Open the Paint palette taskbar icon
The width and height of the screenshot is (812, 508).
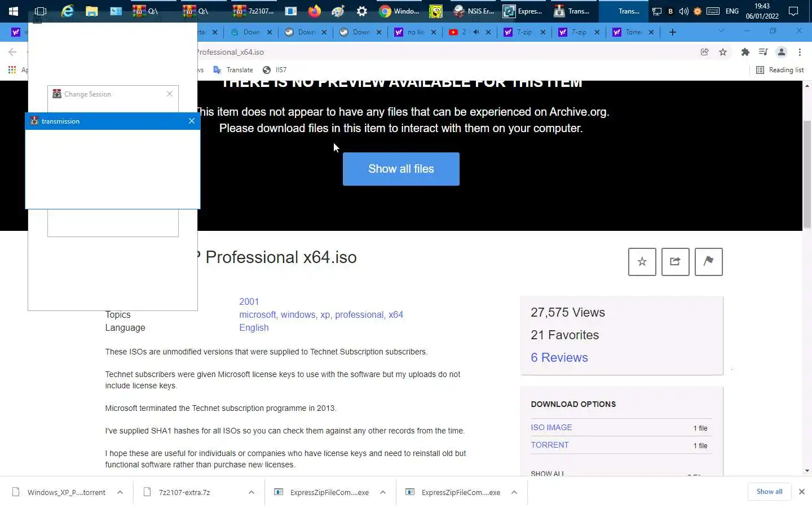pyautogui.click(x=338, y=11)
